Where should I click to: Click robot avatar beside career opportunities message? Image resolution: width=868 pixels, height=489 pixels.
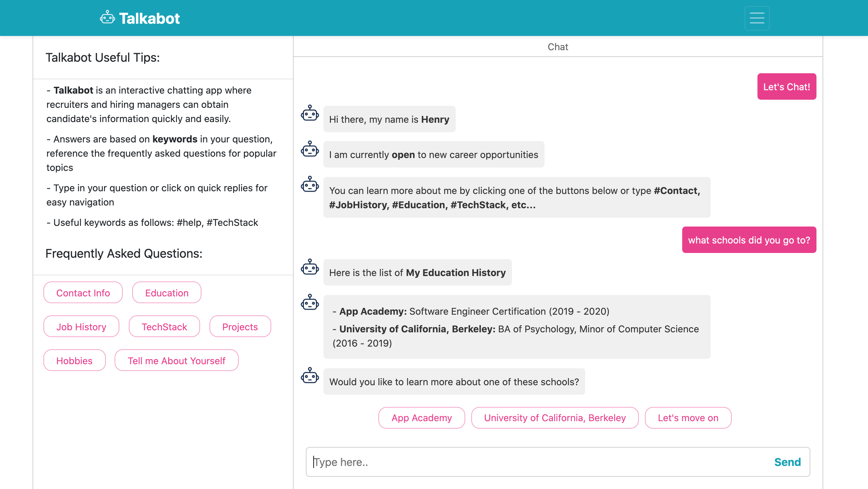click(x=310, y=149)
